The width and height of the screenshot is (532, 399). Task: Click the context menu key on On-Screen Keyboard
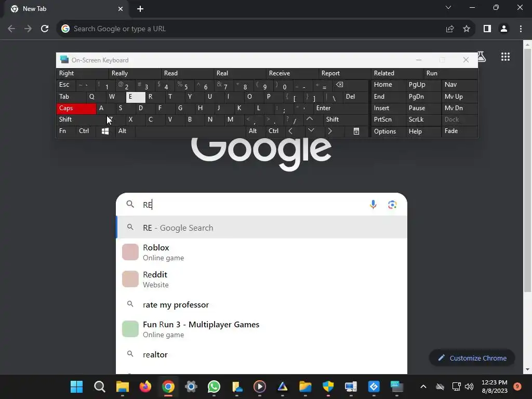356,131
